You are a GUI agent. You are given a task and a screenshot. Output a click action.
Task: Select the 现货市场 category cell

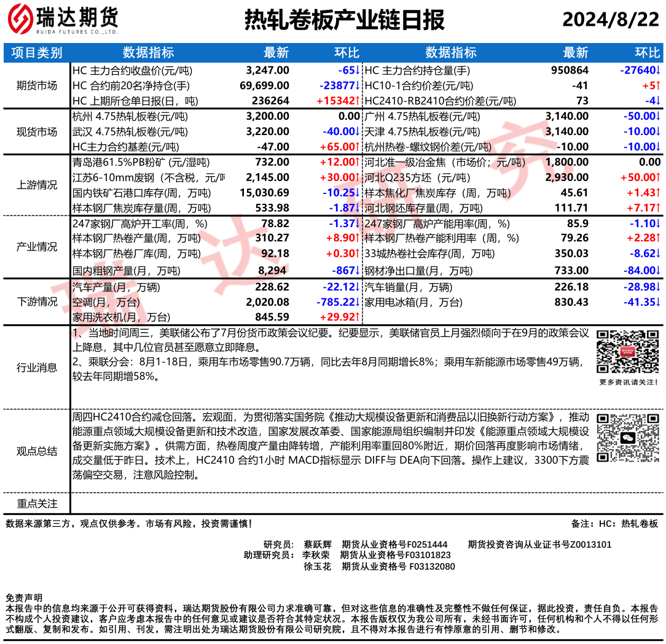click(x=37, y=131)
